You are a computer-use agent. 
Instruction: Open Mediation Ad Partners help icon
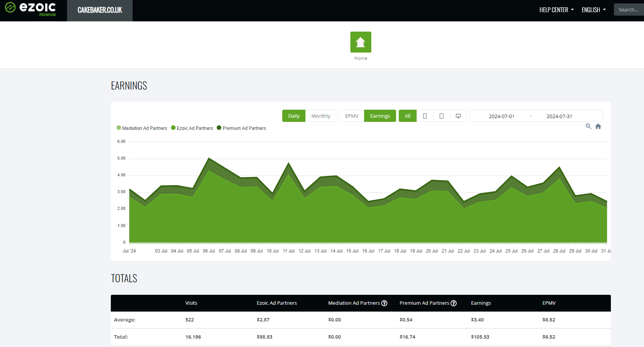pos(384,303)
